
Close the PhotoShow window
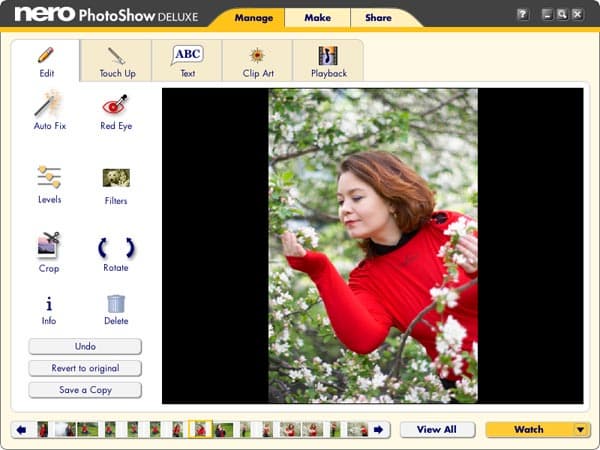click(577, 15)
